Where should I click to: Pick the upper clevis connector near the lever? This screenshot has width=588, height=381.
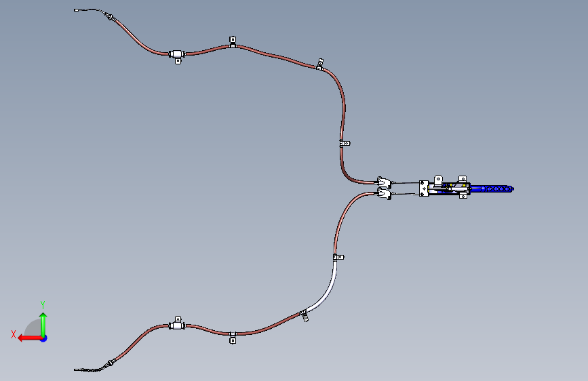coord(385,182)
